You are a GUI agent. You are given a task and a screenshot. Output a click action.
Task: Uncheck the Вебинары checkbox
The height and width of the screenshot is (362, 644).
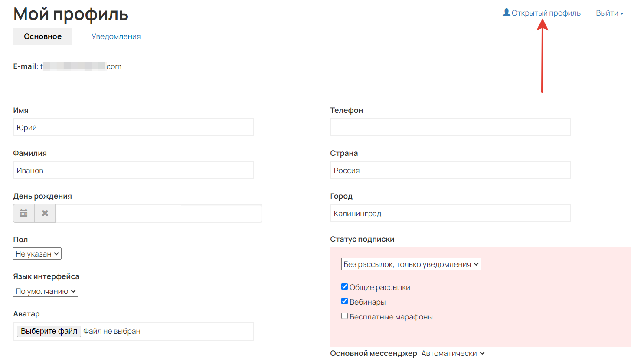pos(344,301)
